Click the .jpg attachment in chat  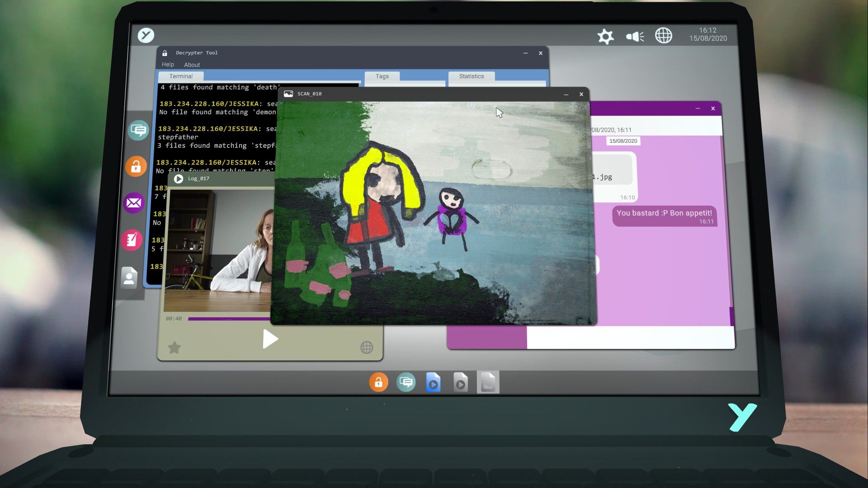(612, 169)
